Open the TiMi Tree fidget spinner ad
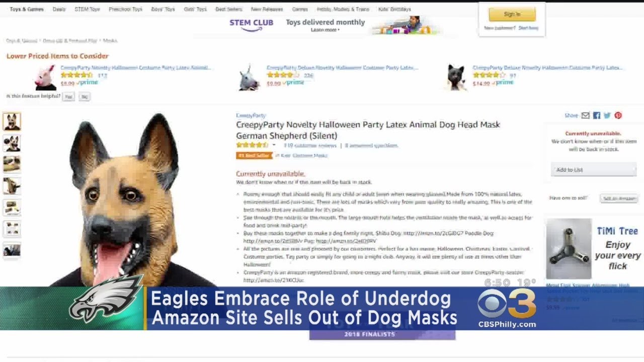The image size is (644, 362). [x=594, y=249]
